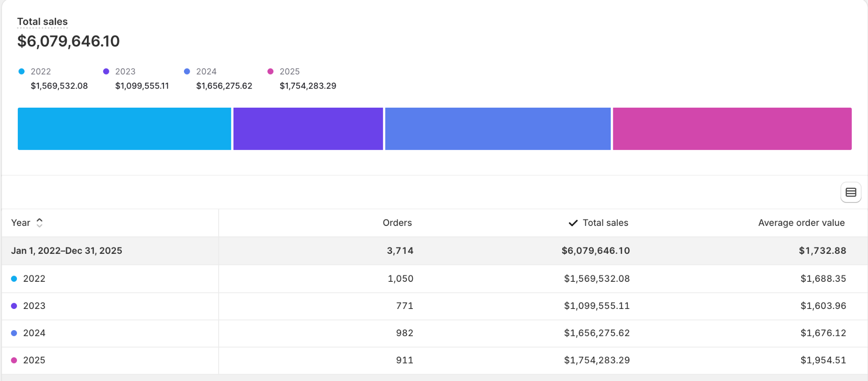Select the cyan 2022 bar segment
The image size is (868, 381).
[124, 129]
